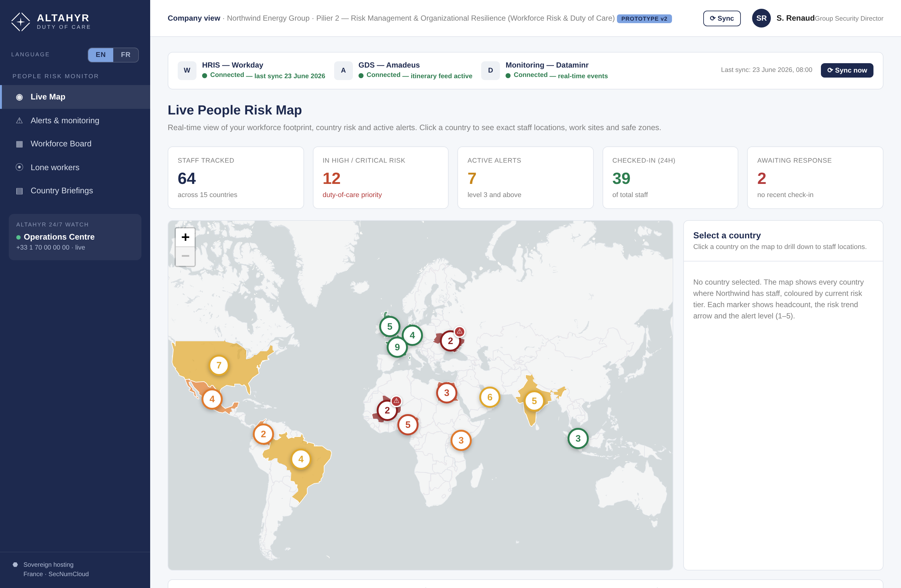Open the Live Map section
Image resolution: width=901 pixels, height=588 pixels.
coord(75,97)
